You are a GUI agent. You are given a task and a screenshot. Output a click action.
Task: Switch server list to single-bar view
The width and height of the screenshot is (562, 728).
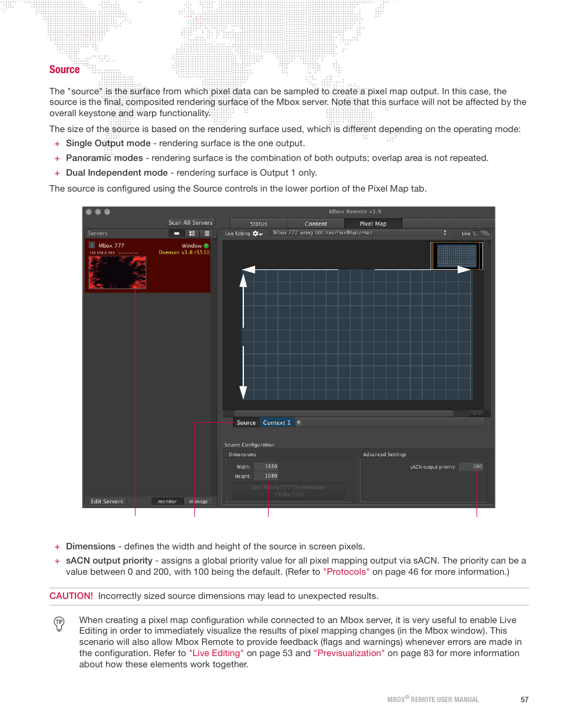coord(176,233)
